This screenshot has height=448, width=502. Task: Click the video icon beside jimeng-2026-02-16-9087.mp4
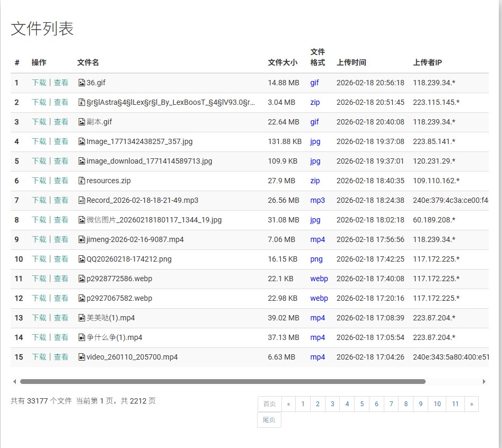pyautogui.click(x=82, y=239)
